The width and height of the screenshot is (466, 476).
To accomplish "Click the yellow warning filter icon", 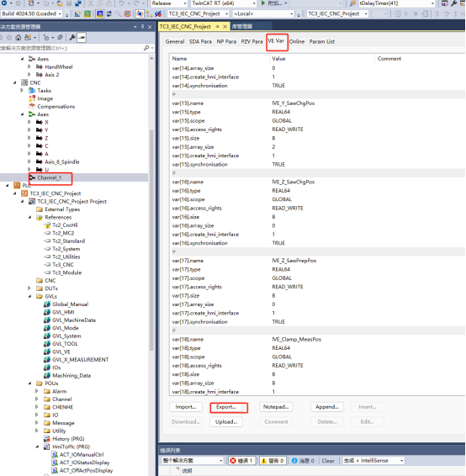I will 264,461.
